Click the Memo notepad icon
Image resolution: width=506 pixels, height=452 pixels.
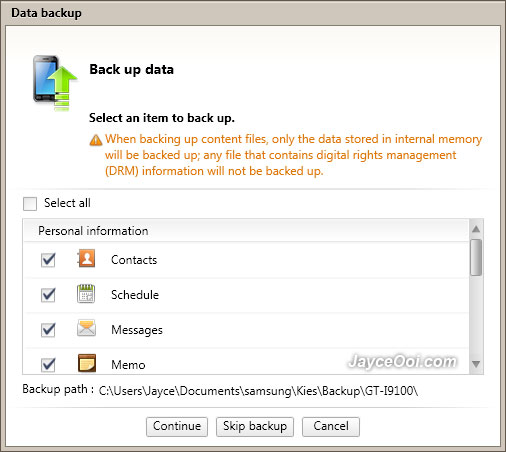pos(87,363)
